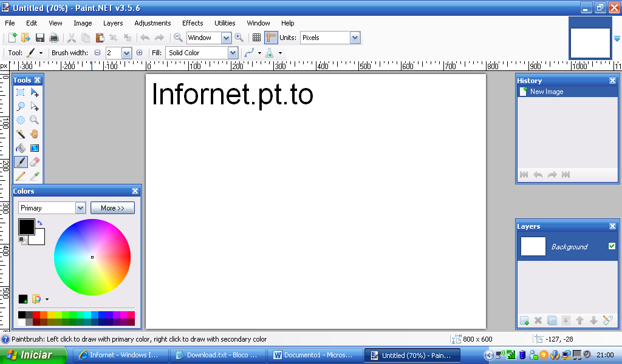This screenshot has height=364, width=622.
Task: Open the Adjustments menu
Action: (x=152, y=23)
